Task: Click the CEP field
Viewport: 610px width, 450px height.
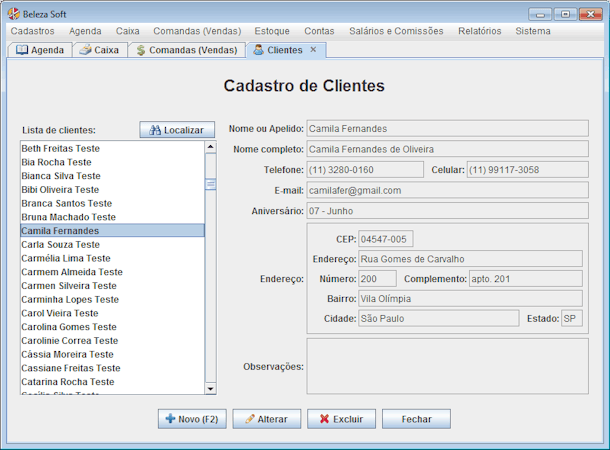Action: (x=386, y=239)
